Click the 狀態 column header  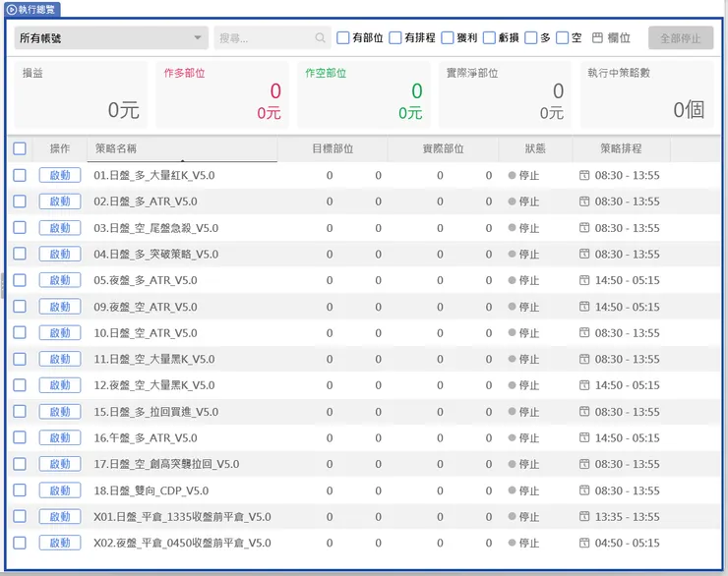[x=535, y=148]
